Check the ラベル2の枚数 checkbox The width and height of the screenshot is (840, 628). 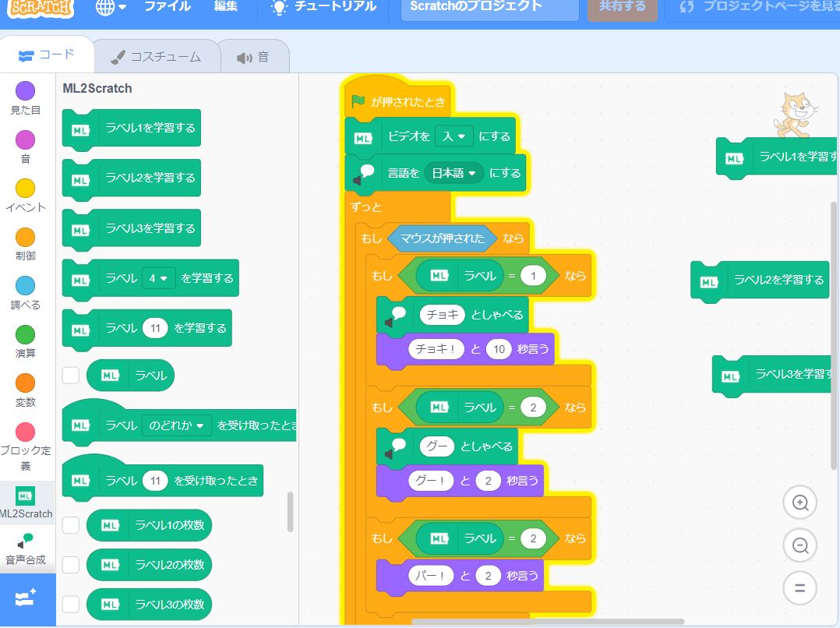coord(71,564)
